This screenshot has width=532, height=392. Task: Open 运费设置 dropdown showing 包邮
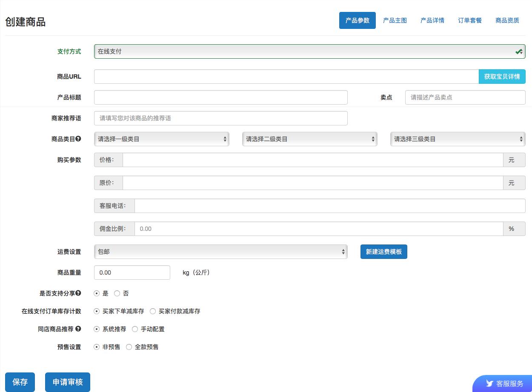click(x=220, y=252)
